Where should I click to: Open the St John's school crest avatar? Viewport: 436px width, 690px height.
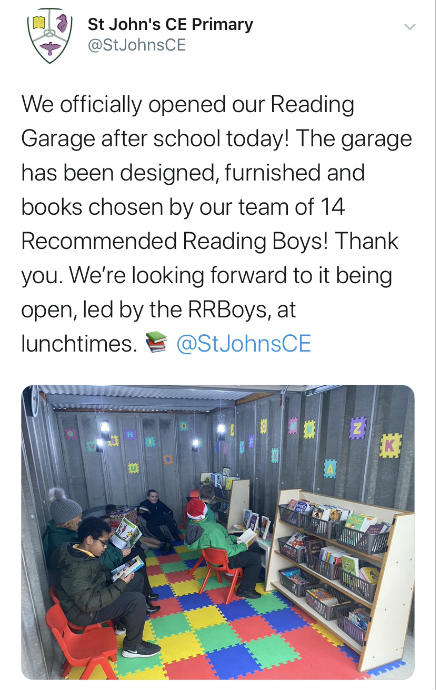pos(50,35)
